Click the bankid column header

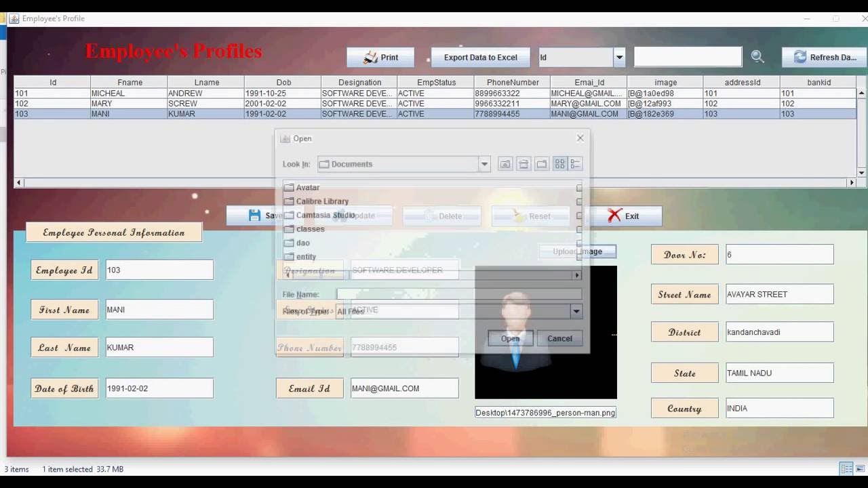point(818,82)
